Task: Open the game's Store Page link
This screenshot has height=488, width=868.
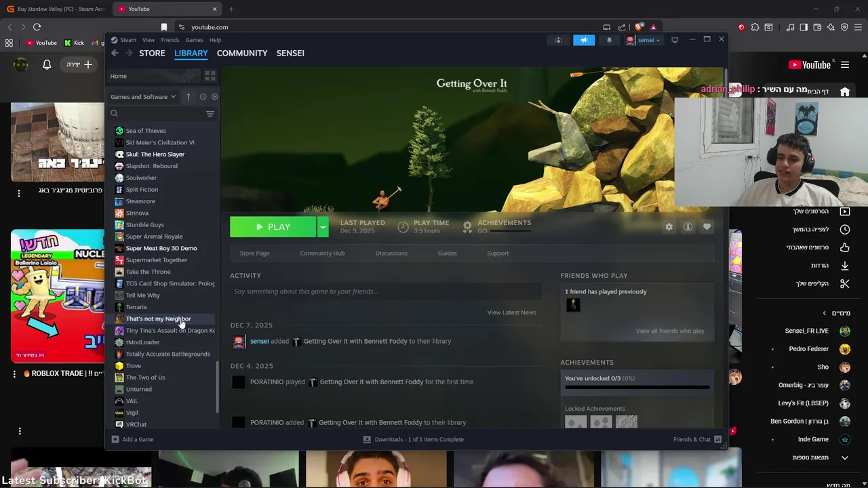Action: (x=254, y=253)
